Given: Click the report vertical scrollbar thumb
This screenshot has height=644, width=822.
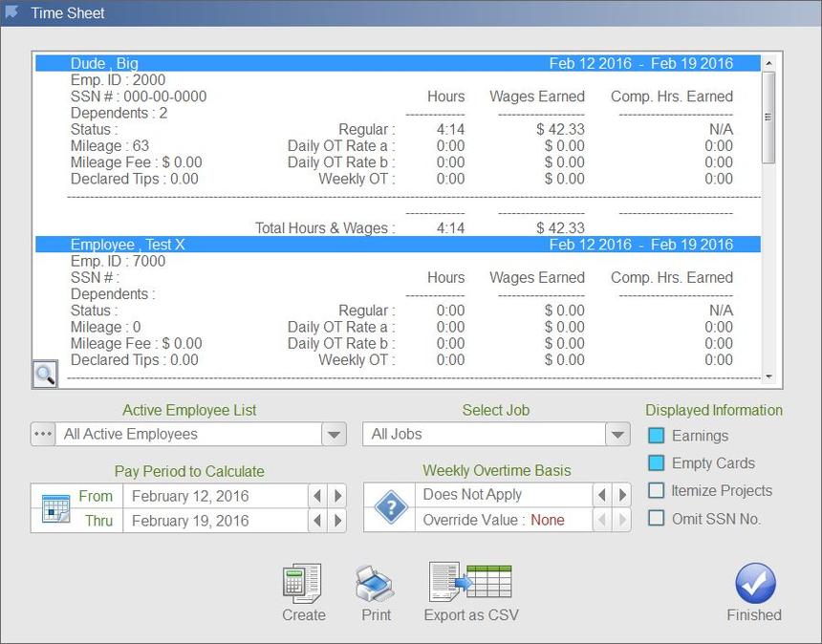Looking at the screenshot, I should 768,118.
